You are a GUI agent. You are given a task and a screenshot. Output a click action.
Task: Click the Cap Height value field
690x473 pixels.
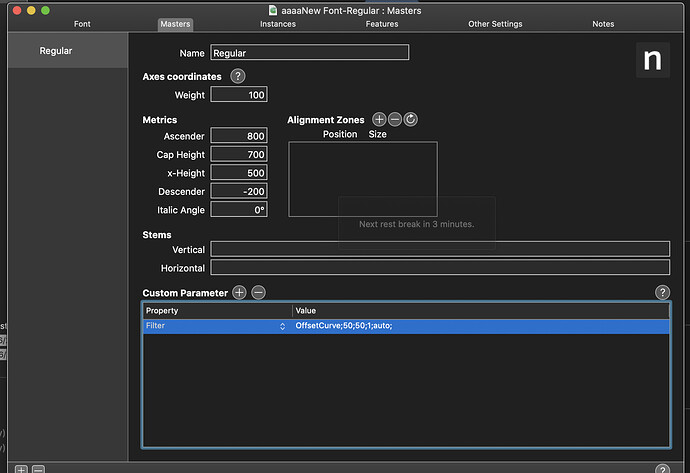click(x=239, y=154)
